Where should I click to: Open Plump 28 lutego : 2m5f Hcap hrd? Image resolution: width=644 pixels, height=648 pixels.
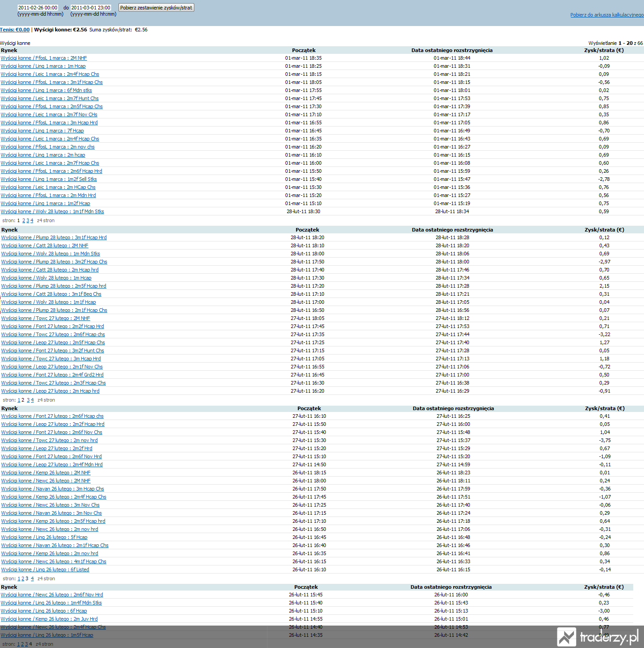point(54,286)
